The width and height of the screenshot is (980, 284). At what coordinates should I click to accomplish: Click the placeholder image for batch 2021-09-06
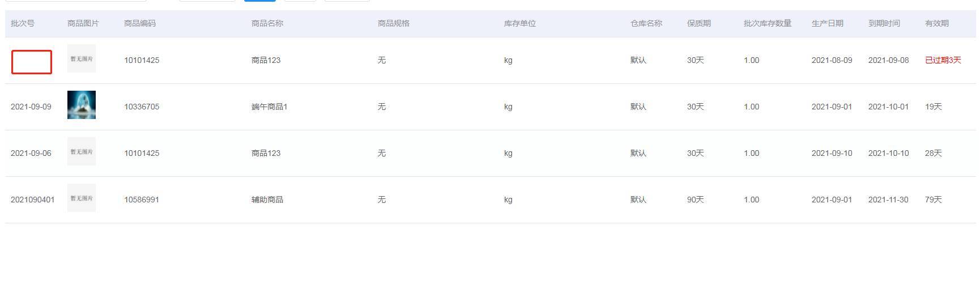[82, 151]
